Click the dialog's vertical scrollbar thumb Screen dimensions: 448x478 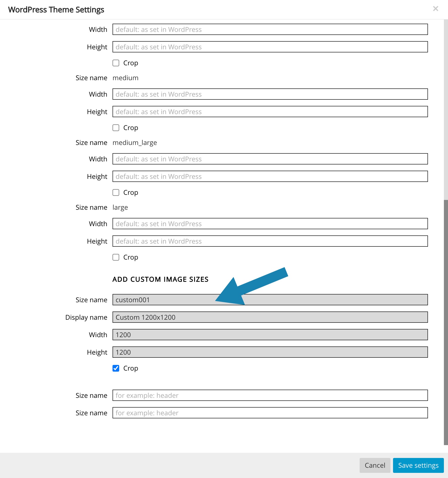click(446, 322)
